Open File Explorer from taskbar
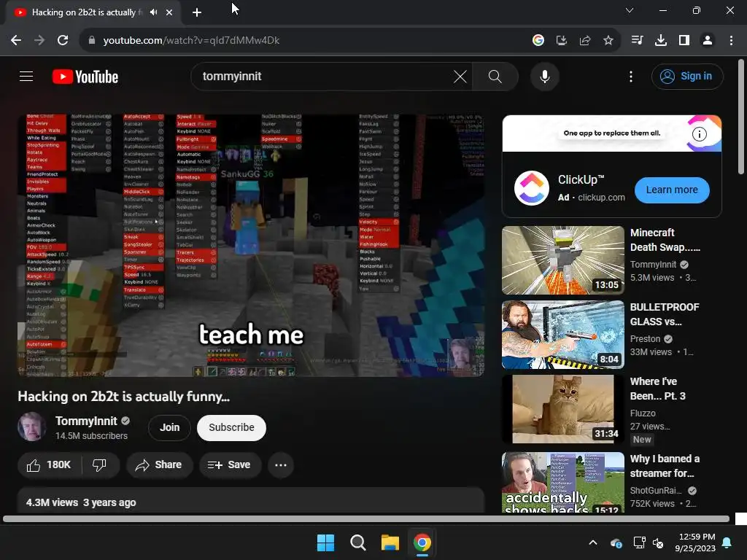The height and width of the screenshot is (560, 747). [390, 542]
